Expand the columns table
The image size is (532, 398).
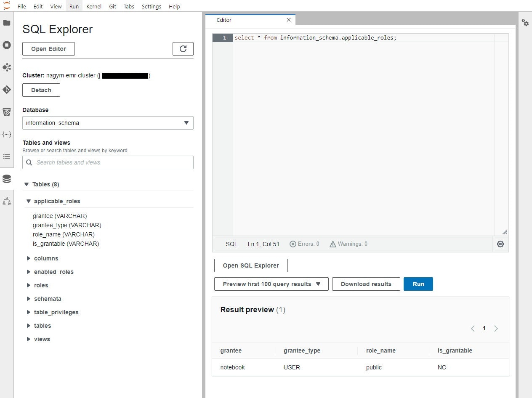29,258
